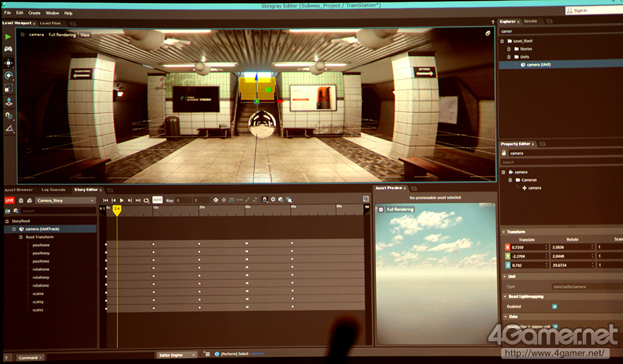The image size is (623, 364).
Task: Open the File menu
Action: pos(7,13)
